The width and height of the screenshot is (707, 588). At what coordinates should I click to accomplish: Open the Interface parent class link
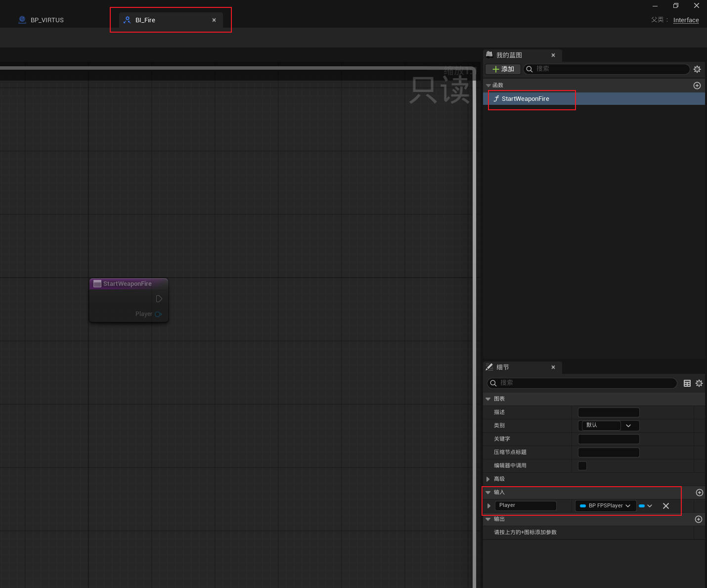coord(686,20)
